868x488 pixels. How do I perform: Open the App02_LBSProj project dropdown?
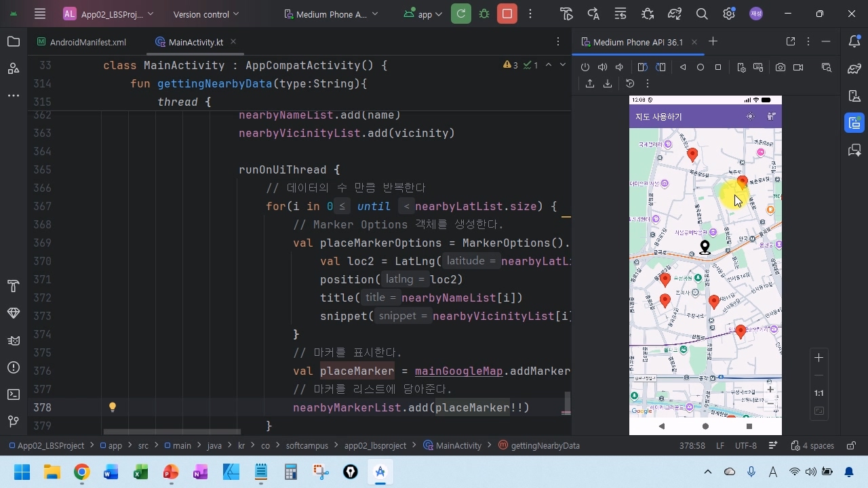click(108, 14)
